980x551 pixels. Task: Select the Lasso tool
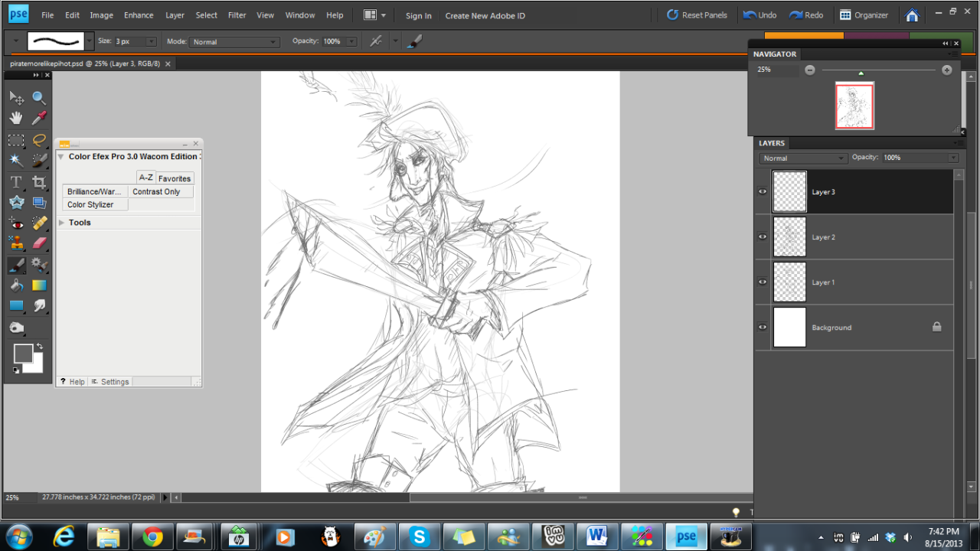39,140
